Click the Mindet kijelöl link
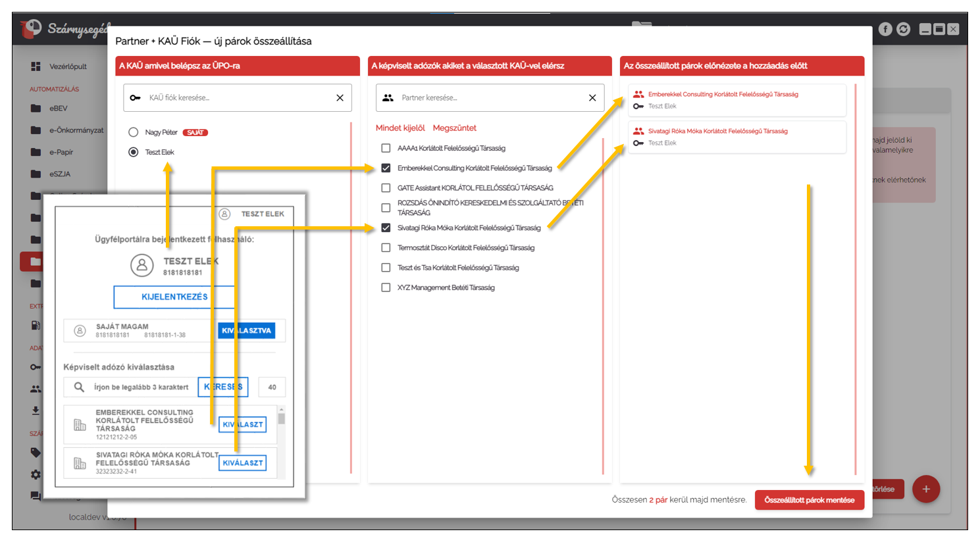This screenshot has height=542, width=980. [400, 128]
